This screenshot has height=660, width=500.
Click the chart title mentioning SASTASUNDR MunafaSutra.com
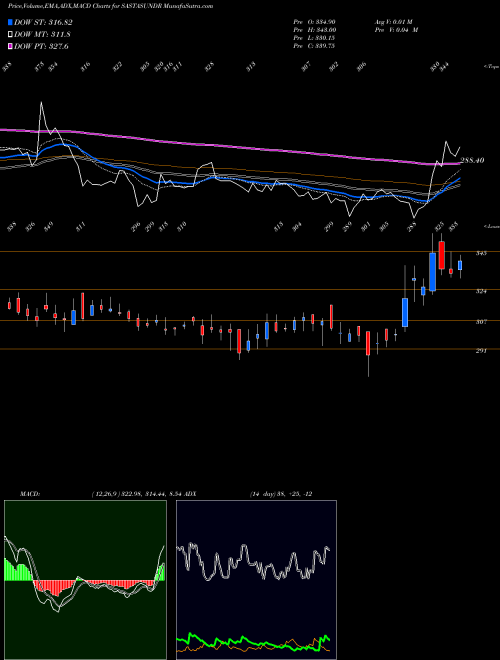tap(110, 6)
